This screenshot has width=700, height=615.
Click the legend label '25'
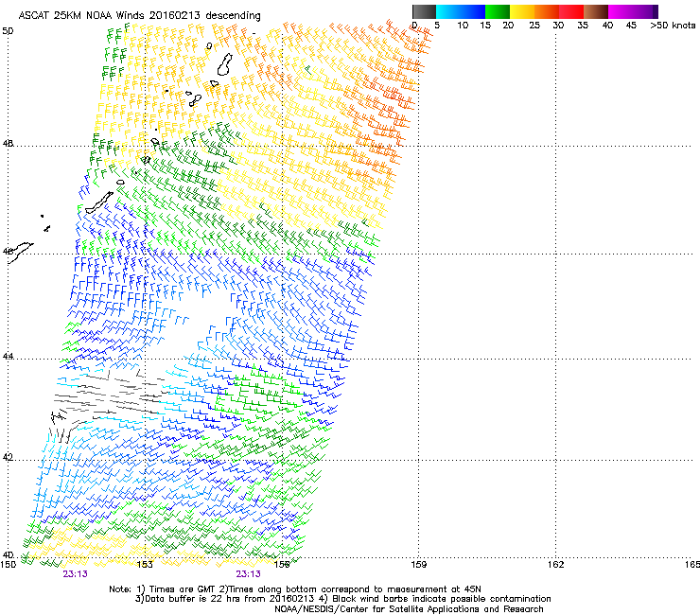(534, 26)
